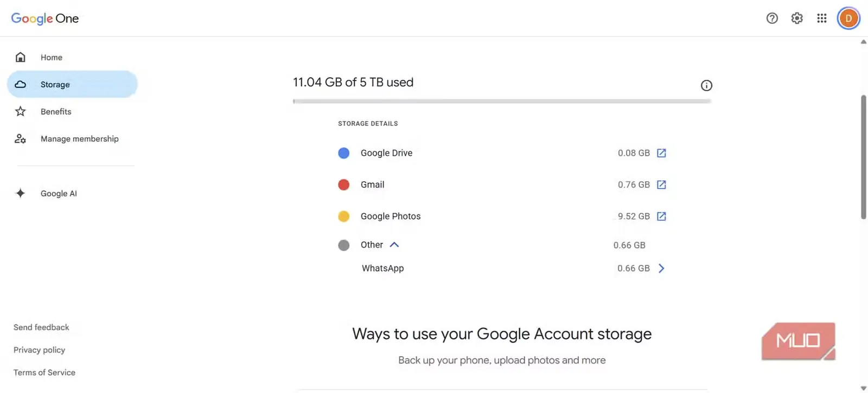Click the WhatsApp storage row label

(382, 268)
